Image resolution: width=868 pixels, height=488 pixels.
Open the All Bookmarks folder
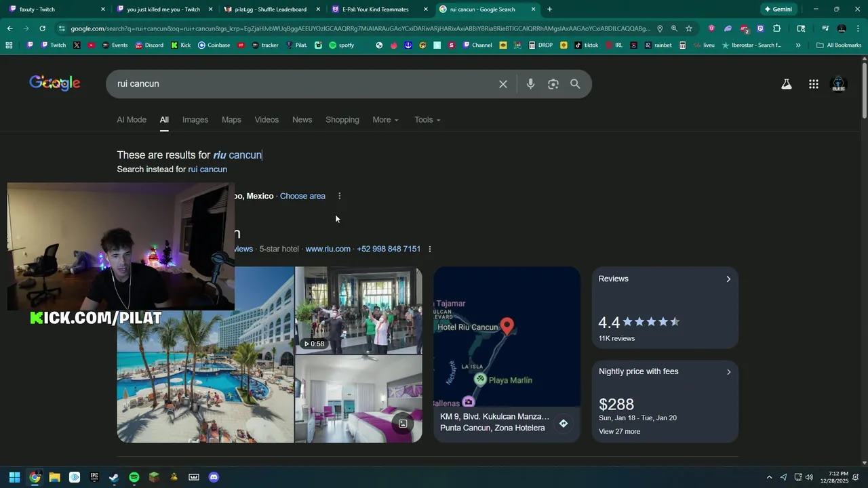(839, 45)
